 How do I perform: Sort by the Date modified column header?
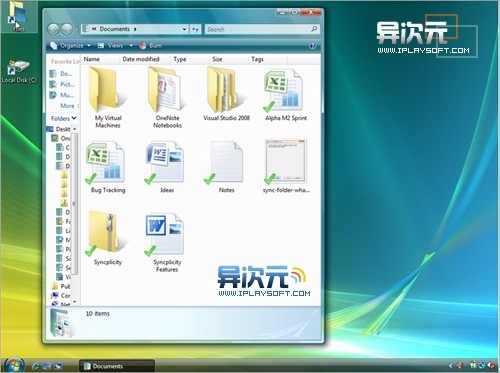[145, 59]
